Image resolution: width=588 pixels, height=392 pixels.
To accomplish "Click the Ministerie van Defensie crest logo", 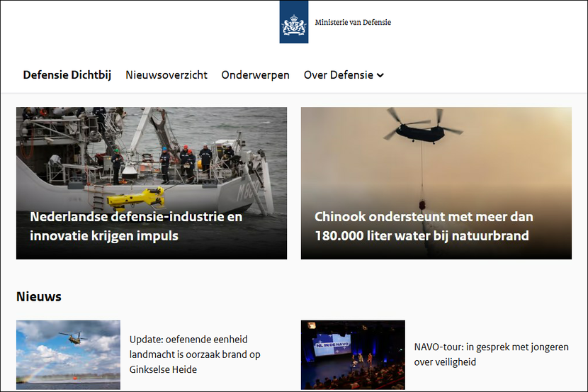I will click(293, 22).
